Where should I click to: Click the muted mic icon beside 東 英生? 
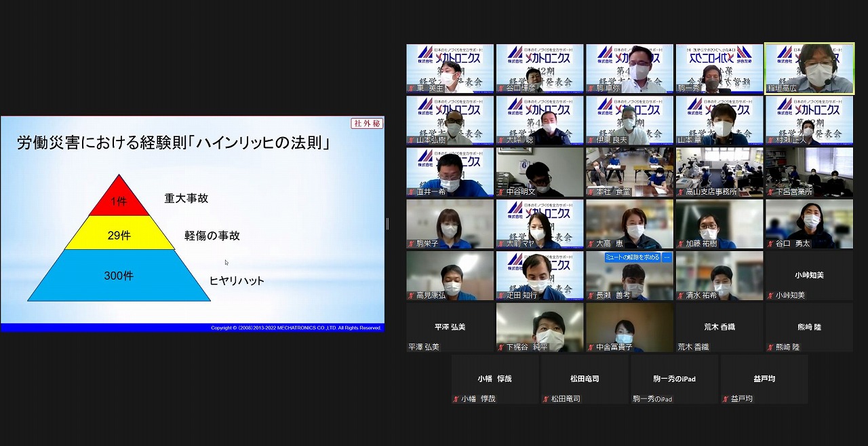411,88
